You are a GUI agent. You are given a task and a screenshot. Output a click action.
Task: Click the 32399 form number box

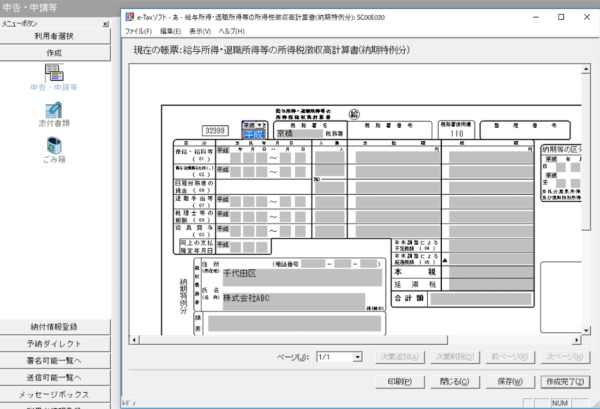coord(215,130)
